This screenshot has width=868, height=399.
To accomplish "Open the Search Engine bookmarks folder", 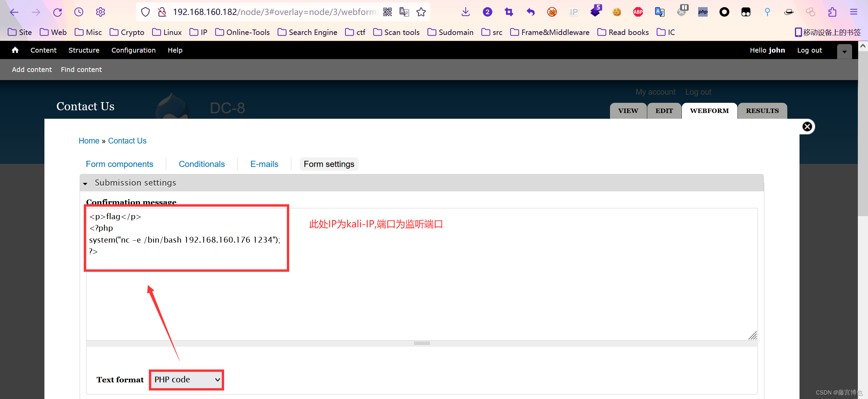I will click(x=308, y=32).
